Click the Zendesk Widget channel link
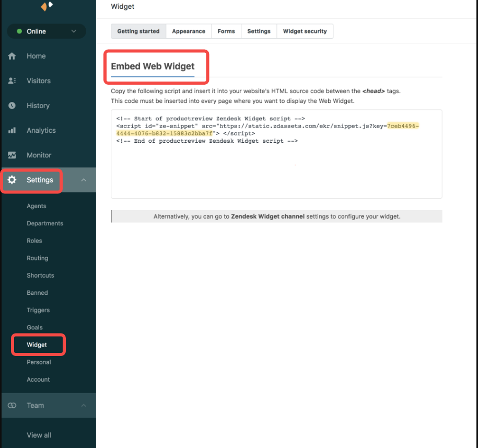 click(267, 216)
